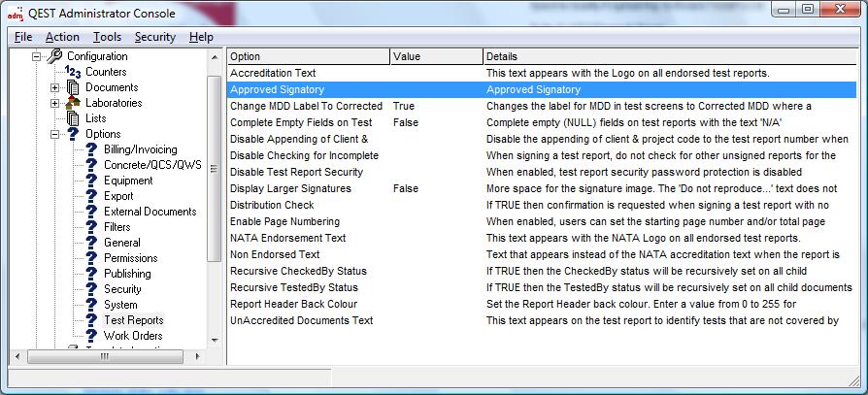Click the Lists node icon
868x395 pixels.
(73, 118)
